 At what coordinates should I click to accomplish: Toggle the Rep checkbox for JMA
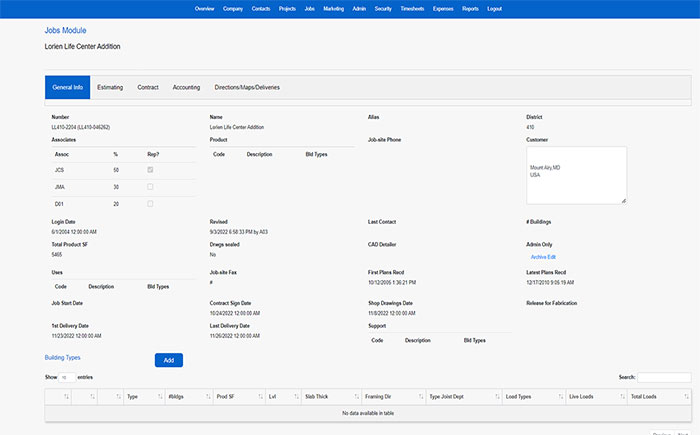coord(150,187)
